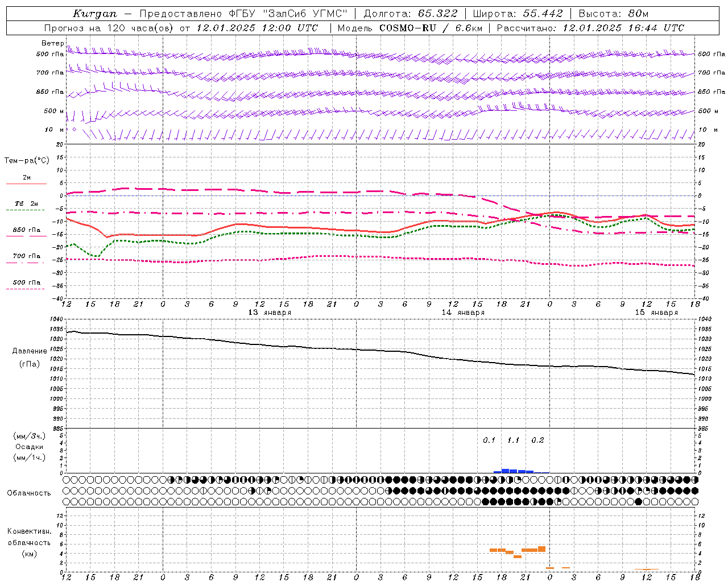Click the "Ветер" wind panel label
The height and width of the screenshot is (582, 728).
[52, 43]
